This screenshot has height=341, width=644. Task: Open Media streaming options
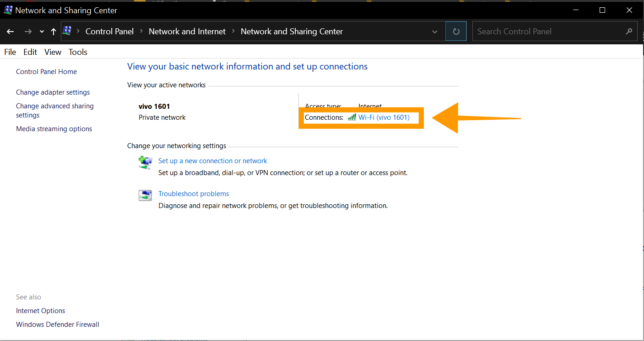point(54,129)
